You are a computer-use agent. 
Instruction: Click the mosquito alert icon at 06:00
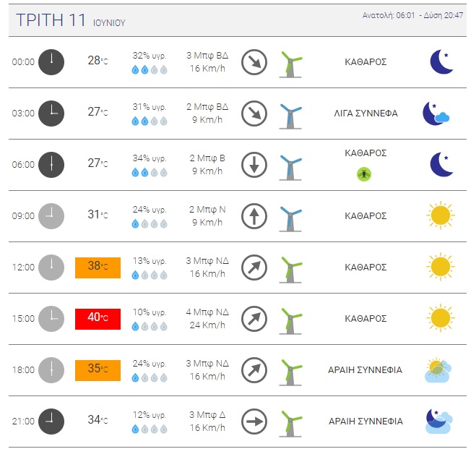tap(363, 174)
